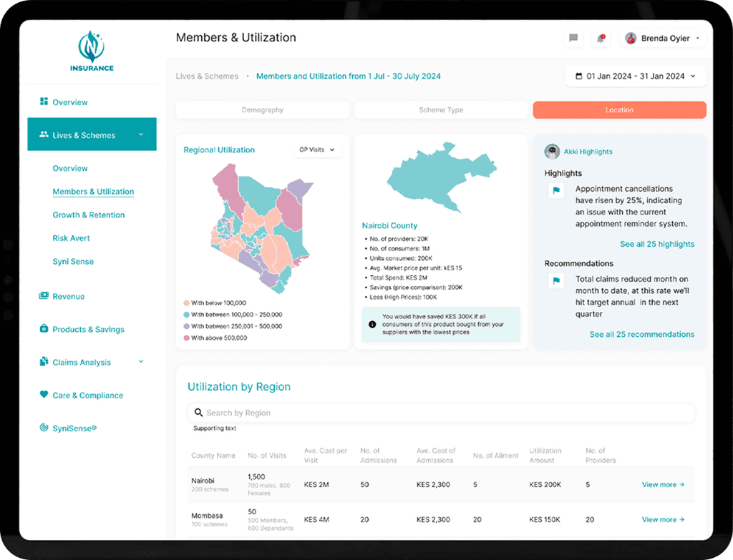
Task: Click the magnifier icon in Search by Region
Action: (199, 413)
